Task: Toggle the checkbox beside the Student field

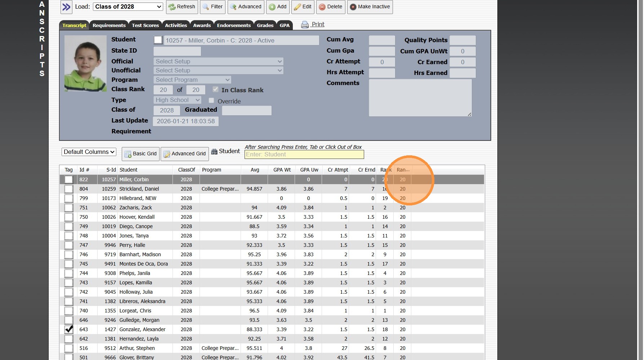Action: click(x=158, y=40)
